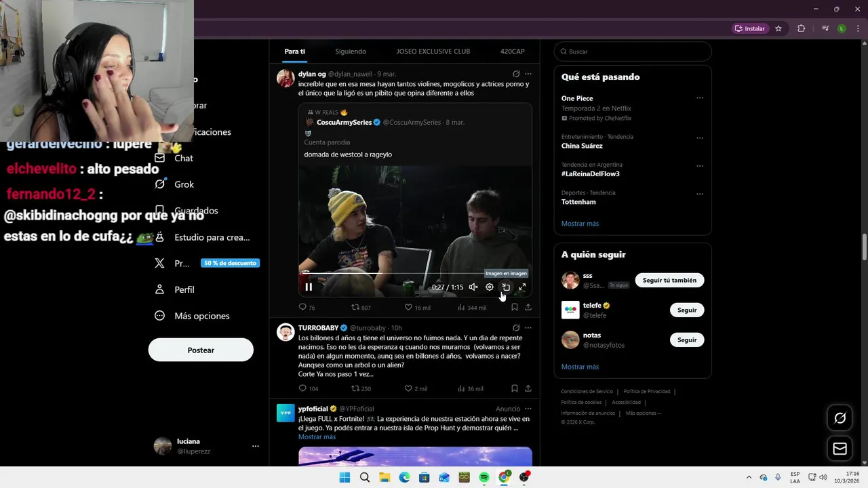Bookmark dylan og's tweet
The image size is (868, 488).
(x=515, y=307)
